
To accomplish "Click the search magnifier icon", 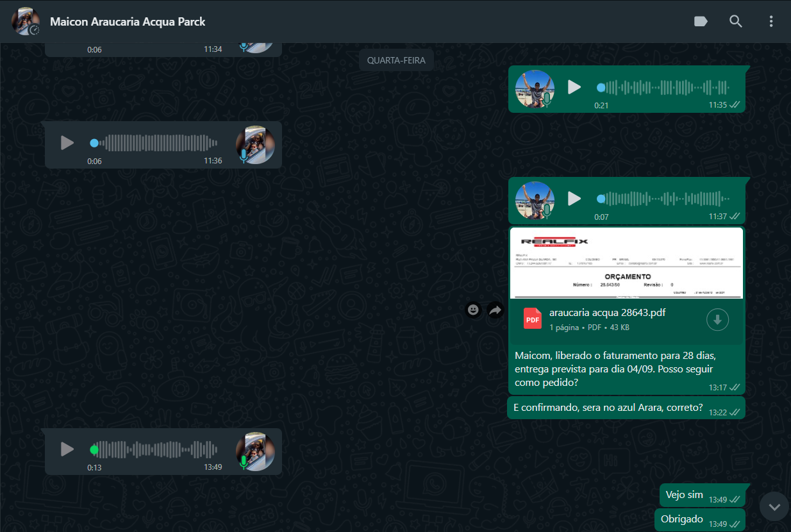I will pyautogui.click(x=736, y=22).
